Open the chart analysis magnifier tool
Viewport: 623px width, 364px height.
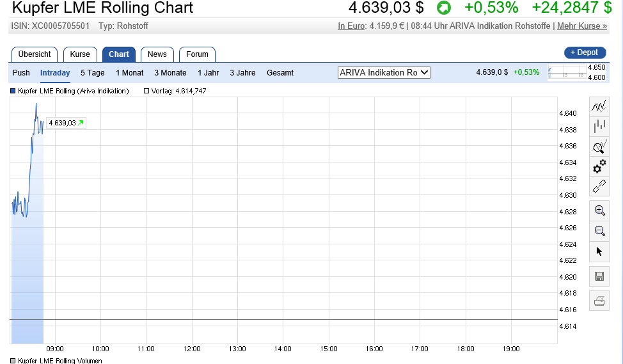(x=599, y=146)
